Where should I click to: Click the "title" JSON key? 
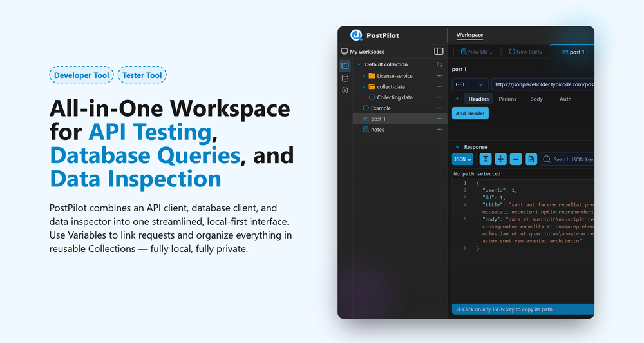(493, 205)
